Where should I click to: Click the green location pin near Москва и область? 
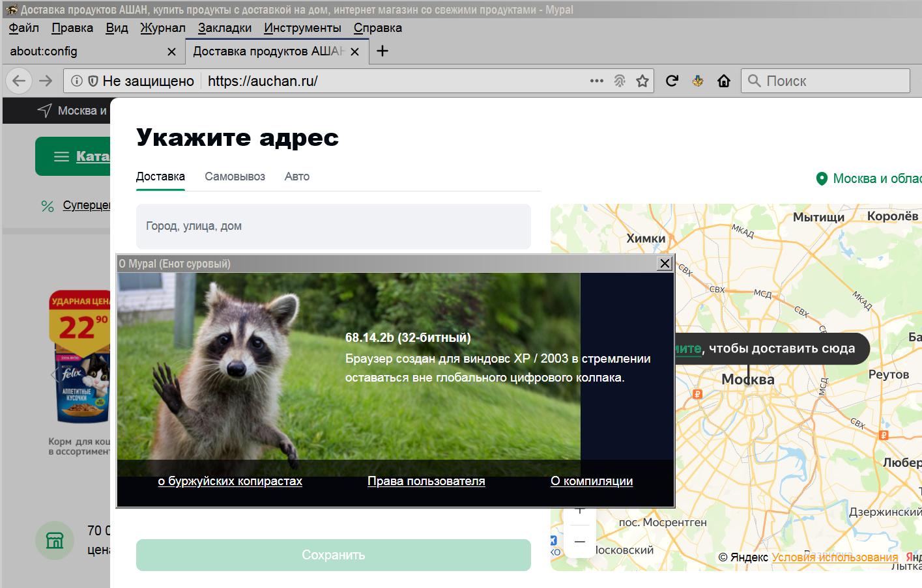pos(822,178)
